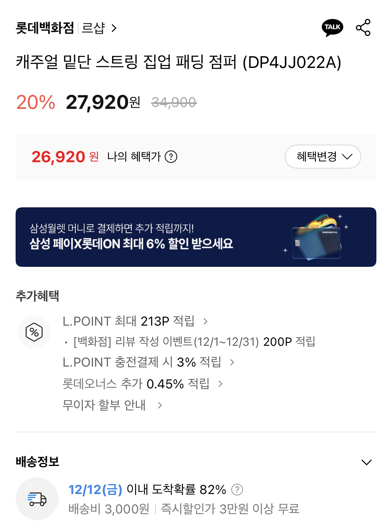Click the percent badge icon under 추가혜택
The width and height of the screenshot is (392, 532).
click(x=34, y=332)
